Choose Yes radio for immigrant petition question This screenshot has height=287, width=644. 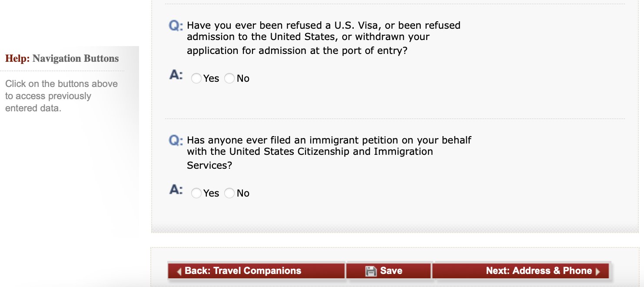196,193
